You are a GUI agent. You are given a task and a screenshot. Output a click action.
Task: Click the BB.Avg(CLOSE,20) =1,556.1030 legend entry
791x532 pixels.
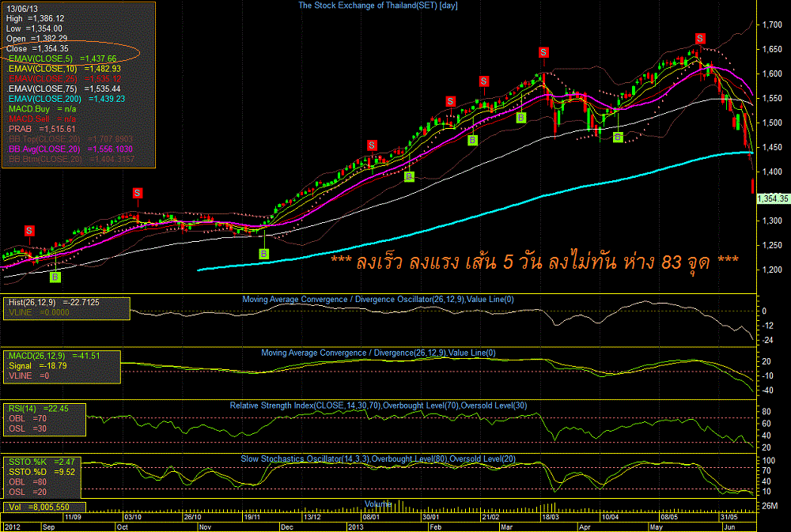click(x=70, y=149)
